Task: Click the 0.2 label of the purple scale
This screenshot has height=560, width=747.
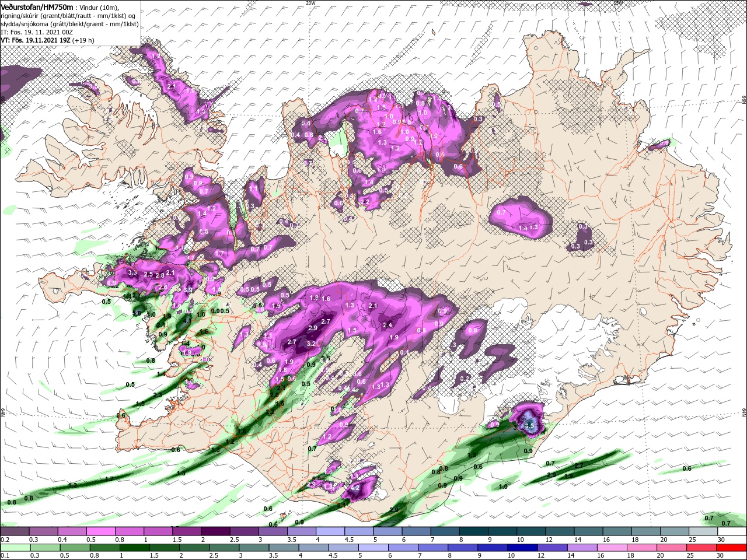Action: click(x=5, y=540)
